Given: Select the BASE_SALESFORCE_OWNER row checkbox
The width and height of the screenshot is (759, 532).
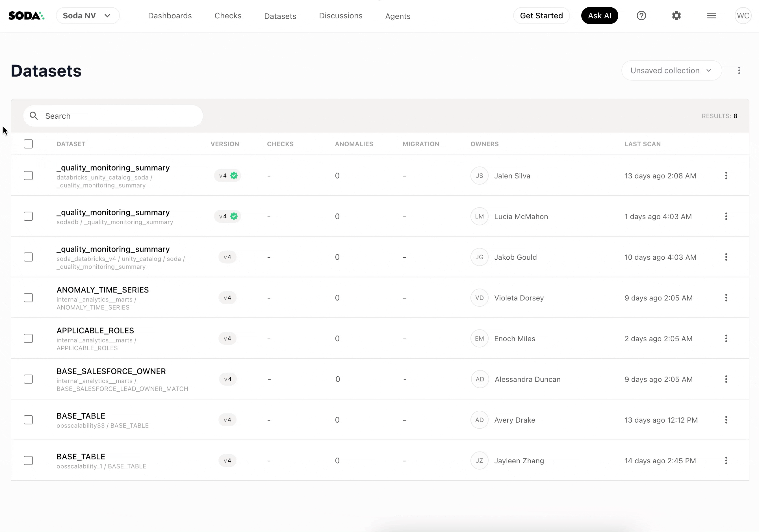Looking at the screenshot, I should point(29,379).
